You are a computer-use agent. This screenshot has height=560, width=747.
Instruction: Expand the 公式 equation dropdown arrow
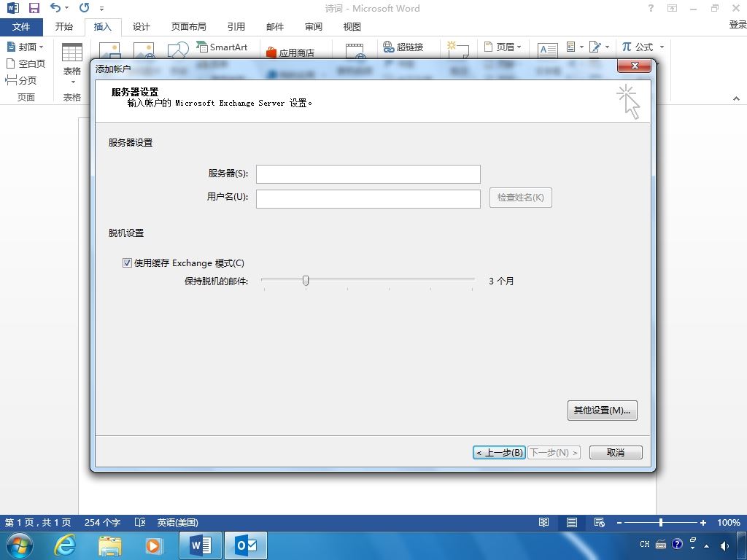pos(662,47)
